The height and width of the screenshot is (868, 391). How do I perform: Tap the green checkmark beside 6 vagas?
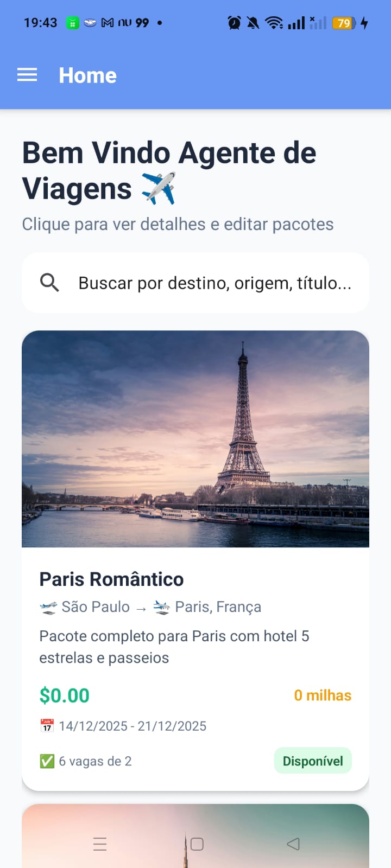tap(47, 761)
